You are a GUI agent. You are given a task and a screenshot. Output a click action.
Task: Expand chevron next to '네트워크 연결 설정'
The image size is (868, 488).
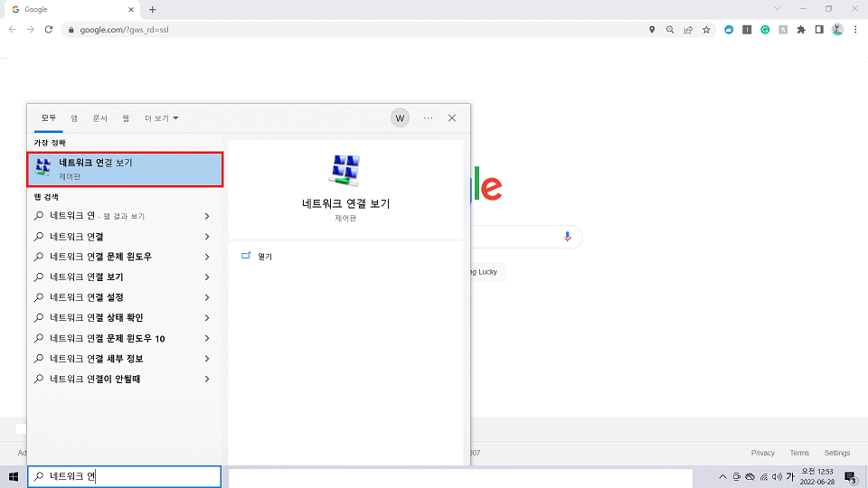point(207,297)
